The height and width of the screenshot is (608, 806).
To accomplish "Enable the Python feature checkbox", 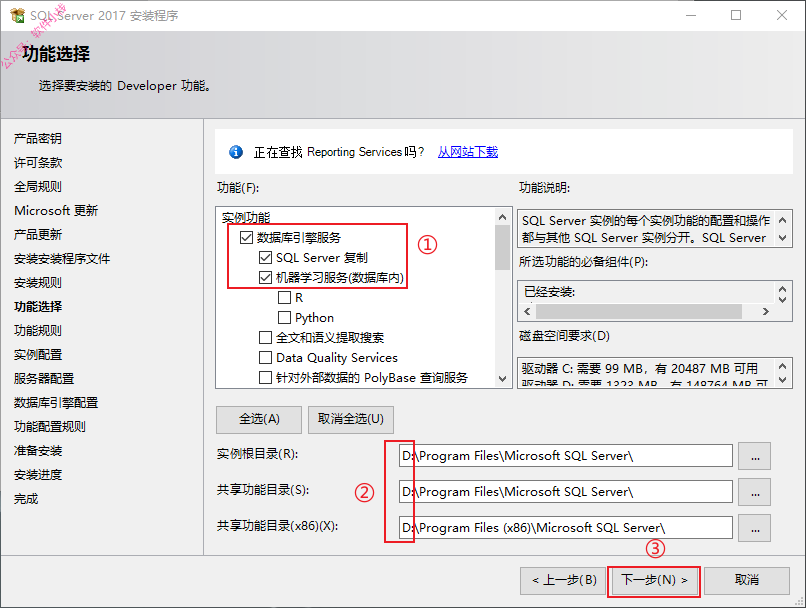I will 284,318.
